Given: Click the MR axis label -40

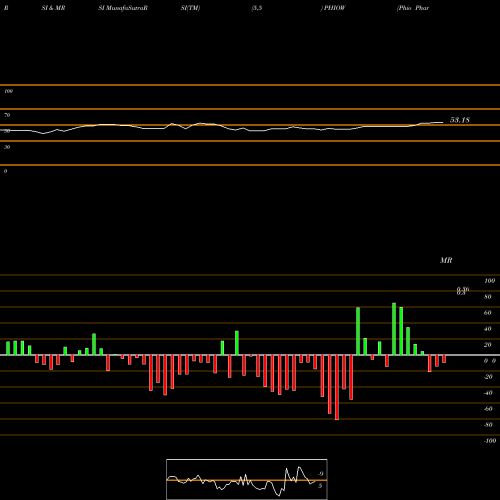Looking at the screenshot, I should (488, 393).
